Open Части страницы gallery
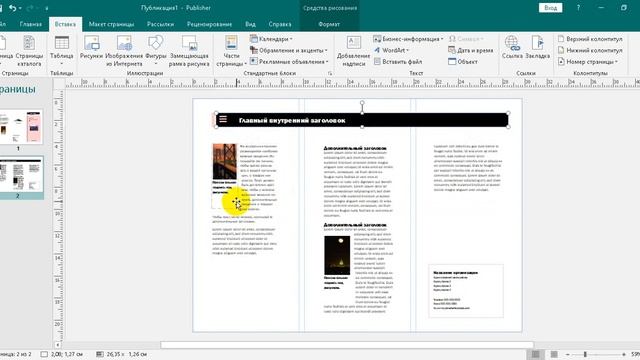The height and width of the screenshot is (360, 640). 231,51
